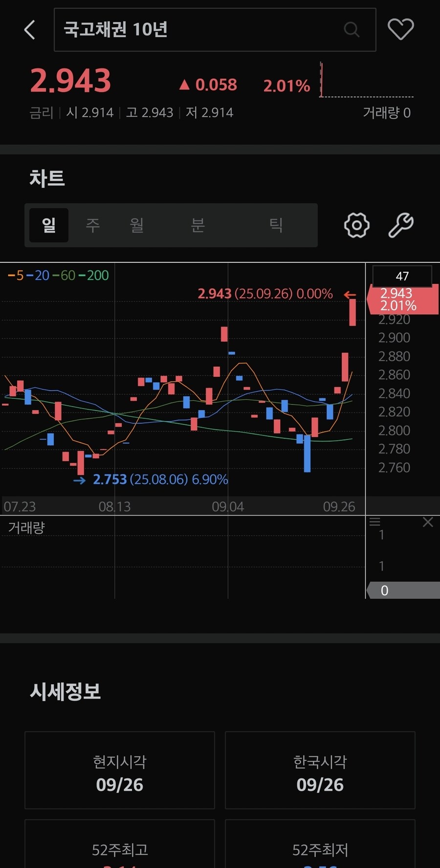The width and height of the screenshot is (440, 868).
Task: Tap the 한국시각 09/26 info card
Action: [x=320, y=770]
